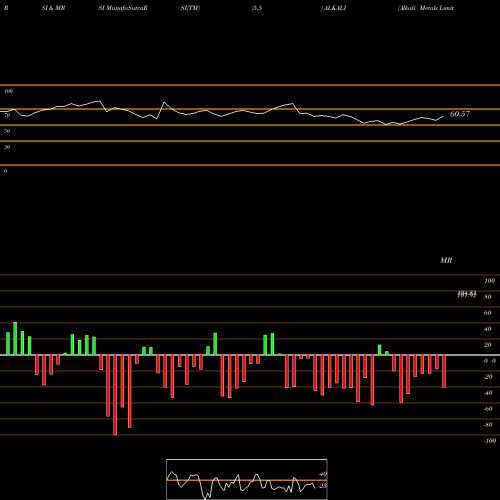The height and width of the screenshot is (500, 500).
Task: Click the -40 label on MR axis
Action: (x=488, y=393)
